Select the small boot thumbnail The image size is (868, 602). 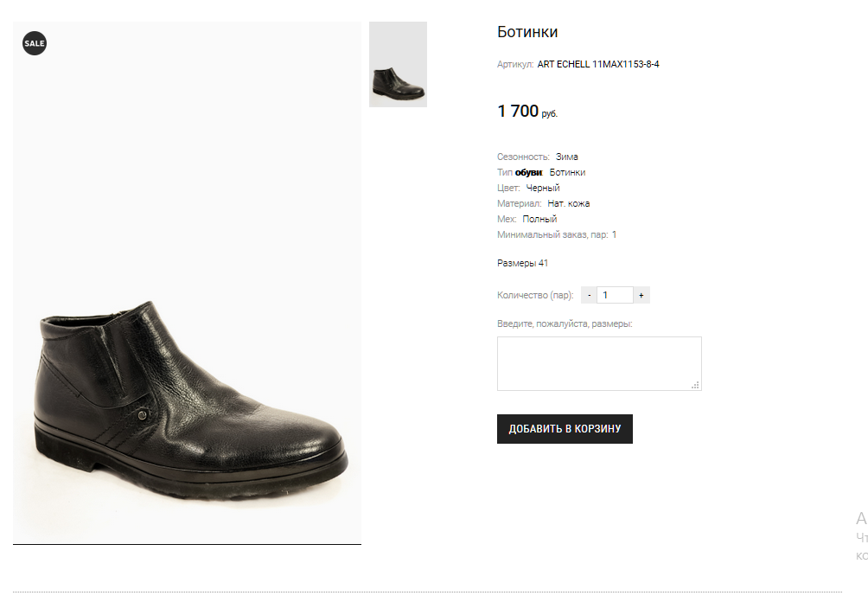pyautogui.click(x=398, y=65)
